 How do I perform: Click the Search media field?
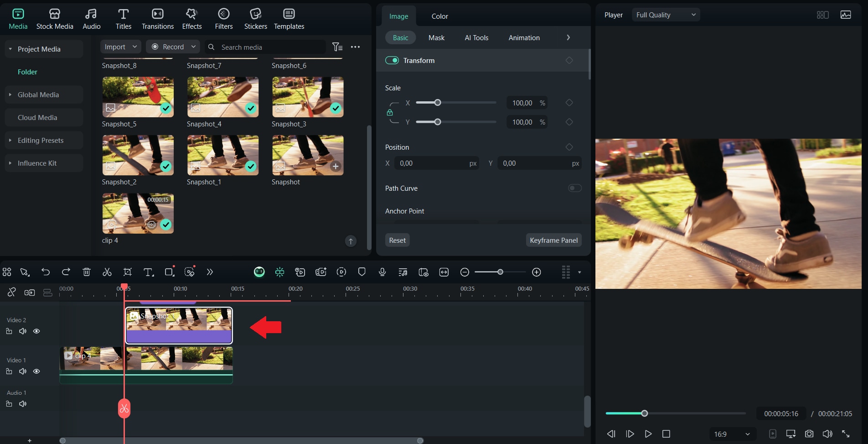(265, 47)
